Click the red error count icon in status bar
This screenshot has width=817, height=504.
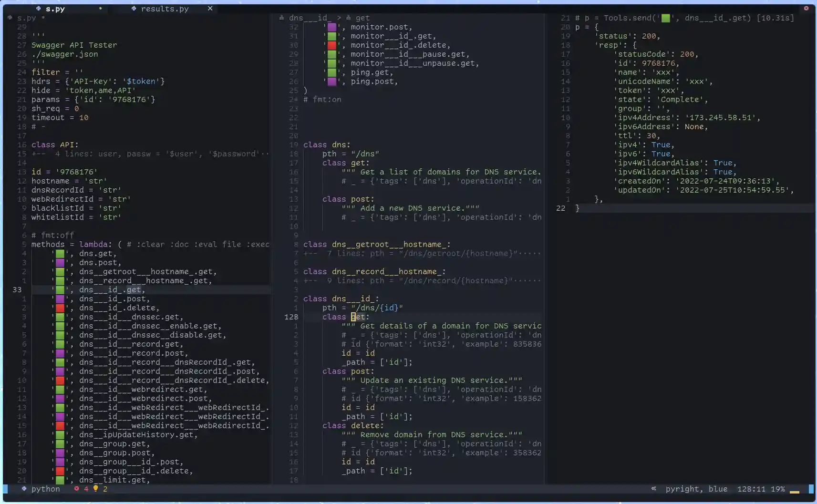pyautogui.click(x=76, y=489)
